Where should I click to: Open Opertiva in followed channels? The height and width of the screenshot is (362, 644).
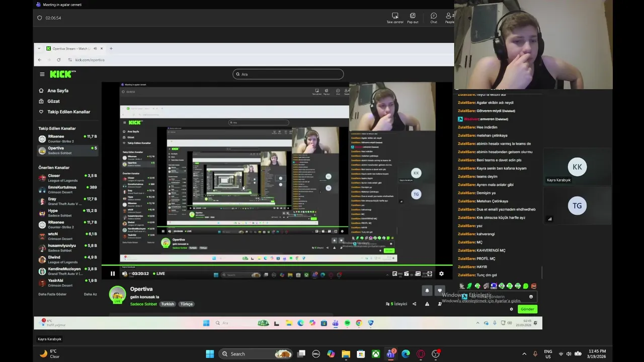(67, 150)
